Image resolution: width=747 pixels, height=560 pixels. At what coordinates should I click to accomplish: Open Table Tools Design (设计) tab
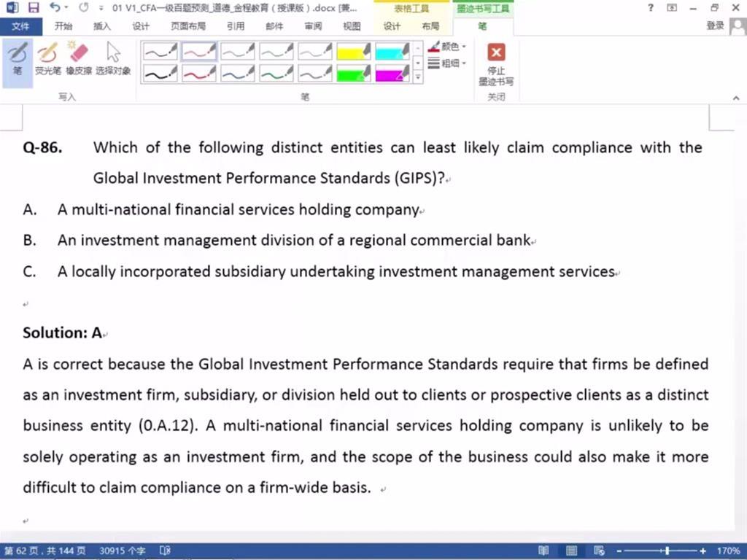click(x=392, y=26)
